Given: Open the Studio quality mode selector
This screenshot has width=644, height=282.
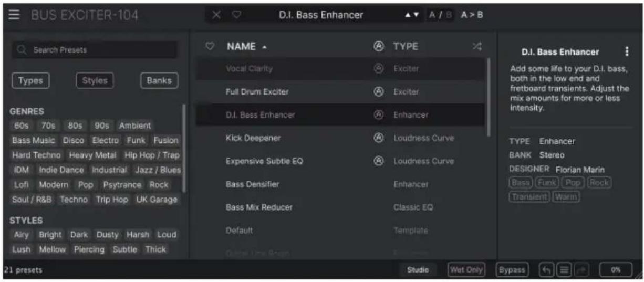Looking at the screenshot, I should [418, 270].
